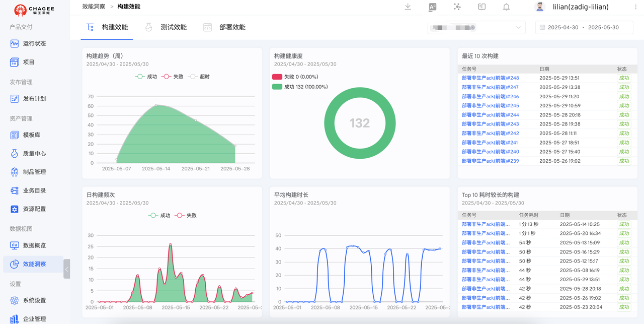The width and height of the screenshot is (644, 324).
Task: Open build link 部署非生产ack(前端)#248
Action: (490, 78)
